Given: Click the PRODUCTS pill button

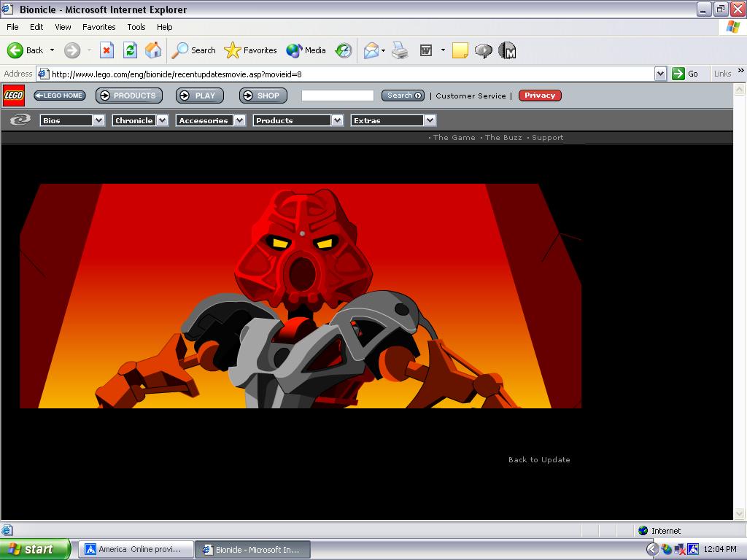Looking at the screenshot, I should (x=129, y=96).
